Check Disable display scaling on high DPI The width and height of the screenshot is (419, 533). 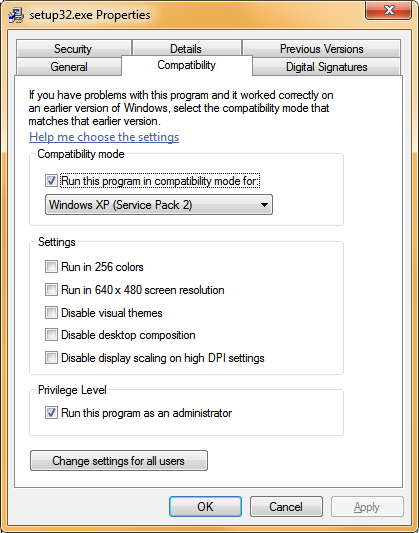[51, 358]
